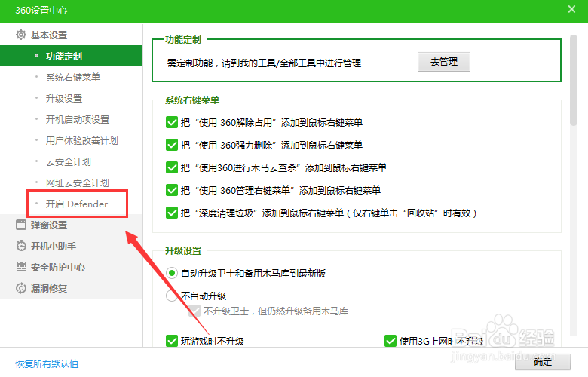Toggle the 使用3G上网时不升级 checkbox
Viewport: 588px width, 377px height.
click(390, 341)
